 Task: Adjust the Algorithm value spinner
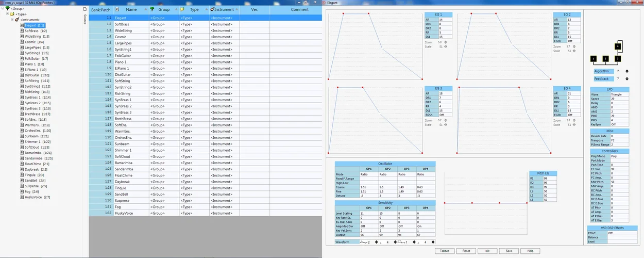pos(627,71)
